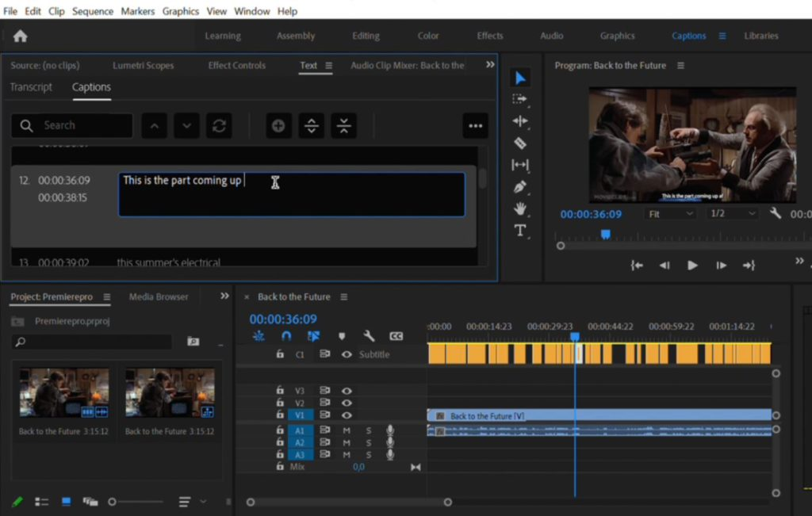Viewport: 812px width, 516px height.
Task: Toggle V3 track output eye
Action: pos(347,391)
